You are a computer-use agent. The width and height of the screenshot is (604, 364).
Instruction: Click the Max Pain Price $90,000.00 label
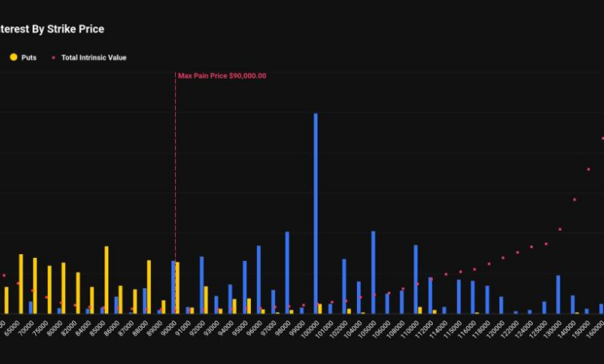[222, 76]
